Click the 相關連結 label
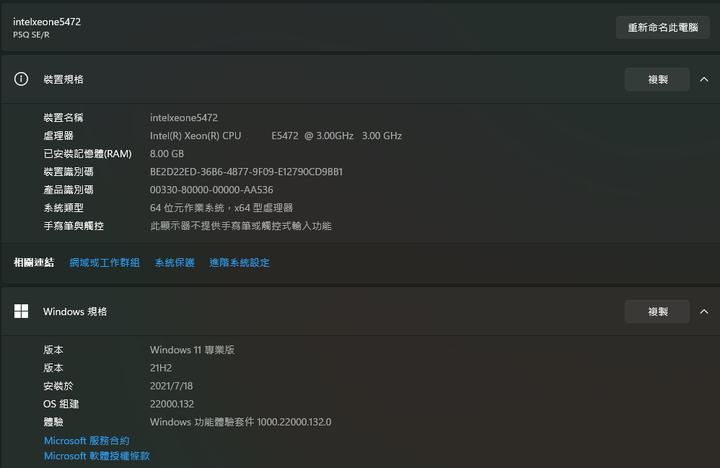The height and width of the screenshot is (468, 720). 34,263
